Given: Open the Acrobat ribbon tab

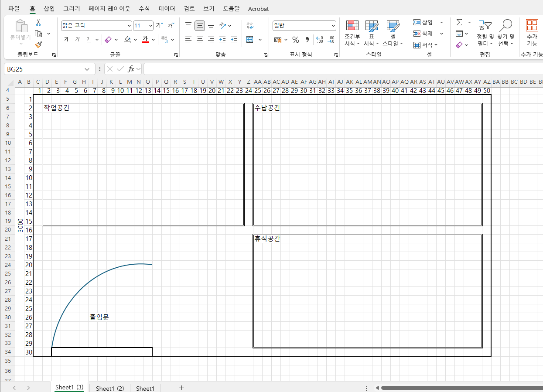Looking at the screenshot, I should tap(258, 9).
